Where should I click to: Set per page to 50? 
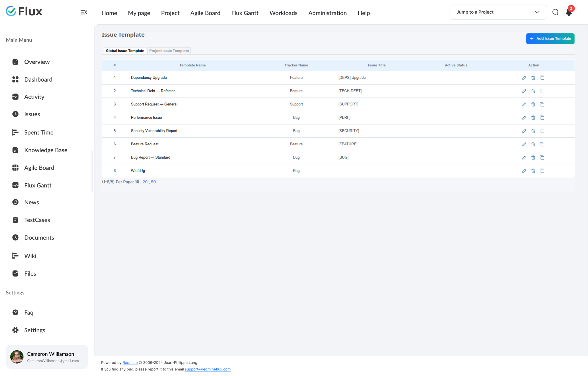153,182
